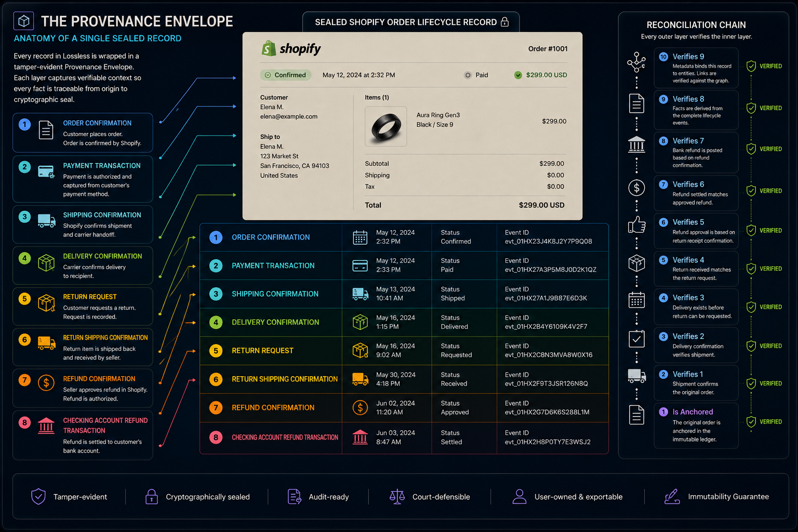
Task: Click the dollar icon in Refund Confirmation table row
Action: click(x=360, y=407)
